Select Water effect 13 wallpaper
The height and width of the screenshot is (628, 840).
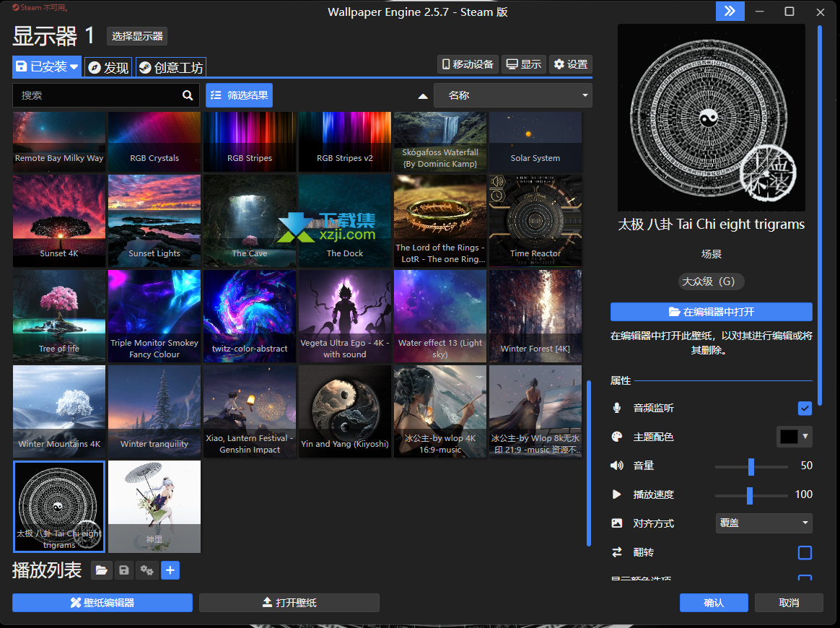pyautogui.click(x=440, y=316)
